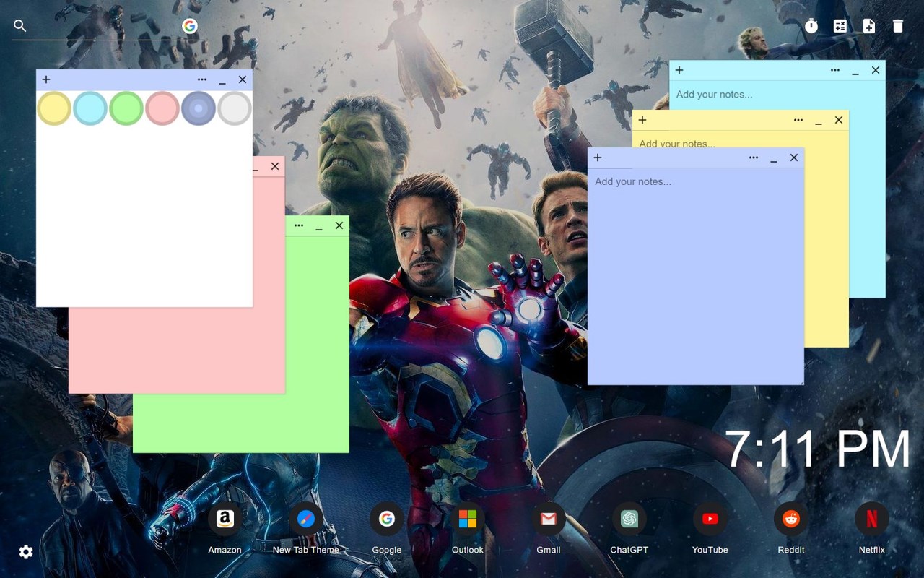
Task: Add a note using the cyan note's plus
Action: click(x=679, y=70)
